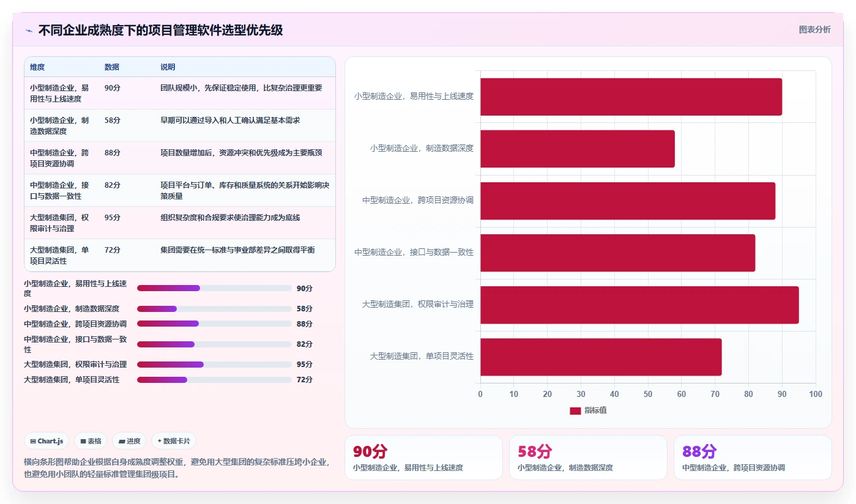Click progress value label 95分
856x504 pixels.
pyautogui.click(x=305, y=365)
